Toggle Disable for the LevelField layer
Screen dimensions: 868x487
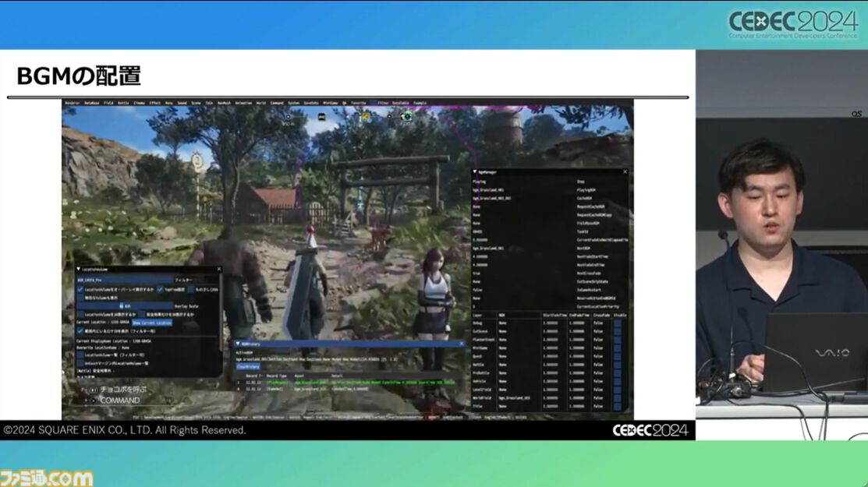(618, 390)
